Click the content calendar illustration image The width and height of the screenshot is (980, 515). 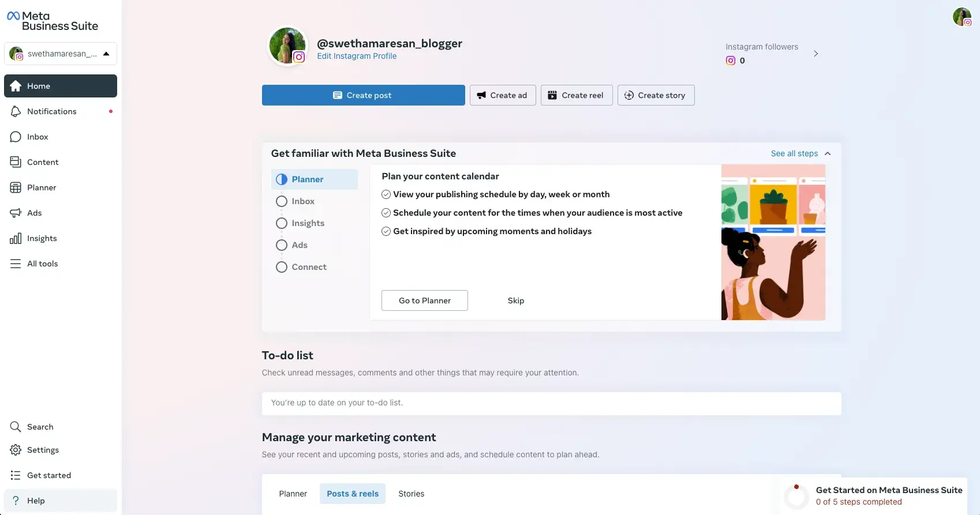(x=773, y=242)
